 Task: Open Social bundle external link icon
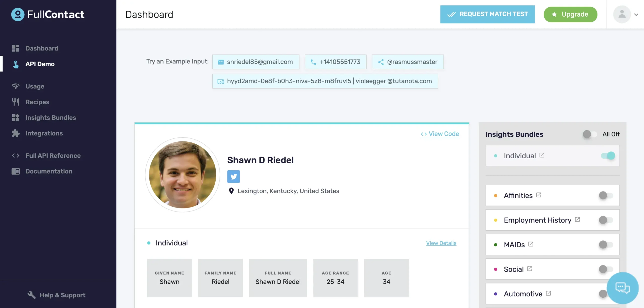tap(530, 269)
